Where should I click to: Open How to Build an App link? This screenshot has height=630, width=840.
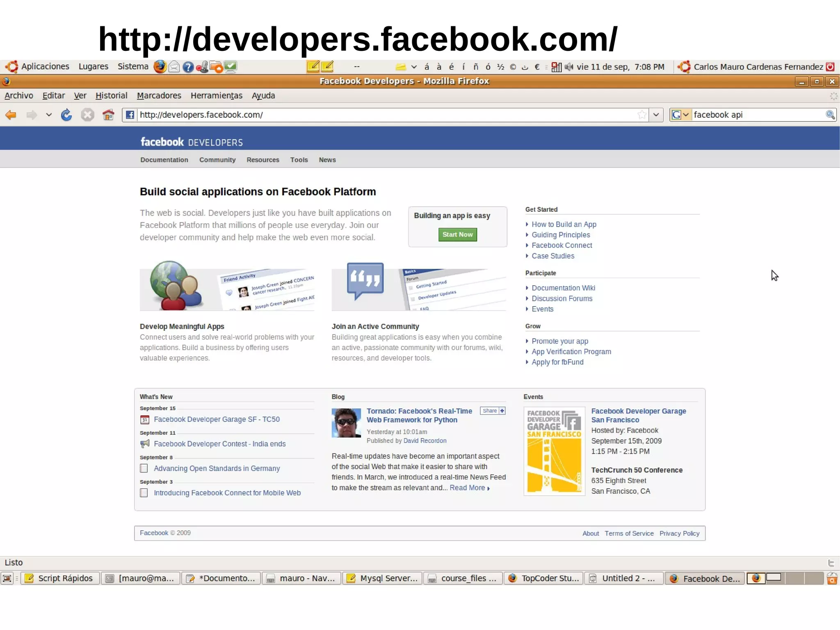(x=564, y=225)
